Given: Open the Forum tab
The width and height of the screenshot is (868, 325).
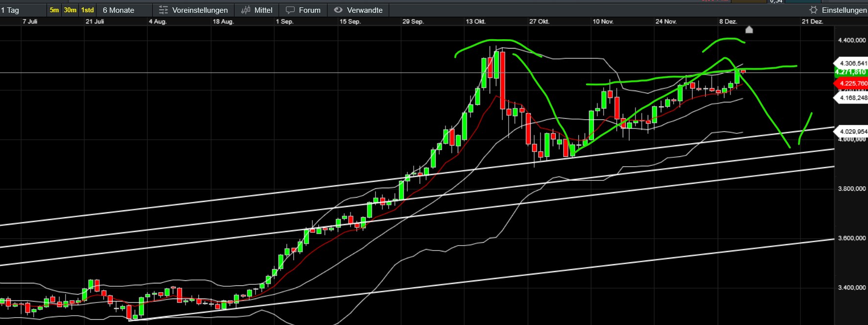Looking at the screenshot, I should (x=303, y=10).
